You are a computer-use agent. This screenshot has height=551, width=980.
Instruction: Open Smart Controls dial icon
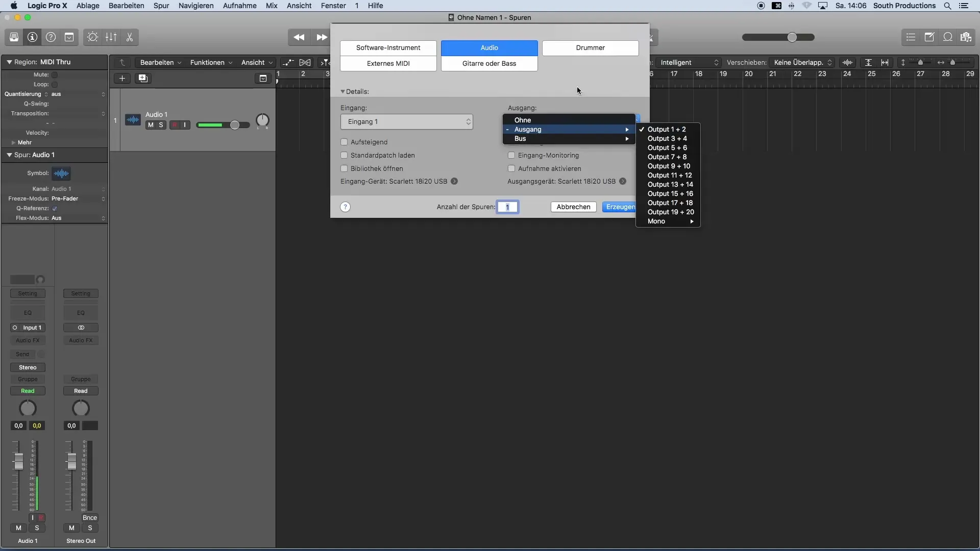tap(92, 37)
